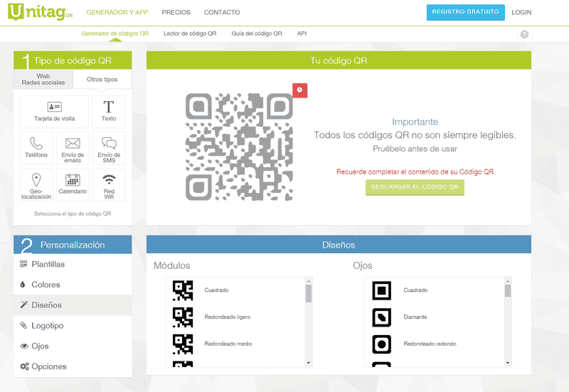Click the red 'Recuerde completar el contenido' message
Image resolution: width=569 pixels, height=392 pixels.
pos(415,171)
